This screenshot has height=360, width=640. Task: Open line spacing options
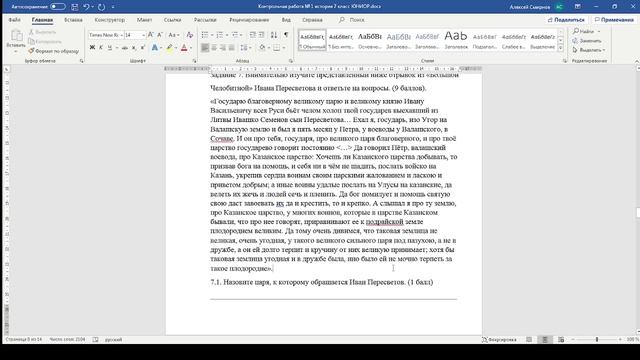244,48
